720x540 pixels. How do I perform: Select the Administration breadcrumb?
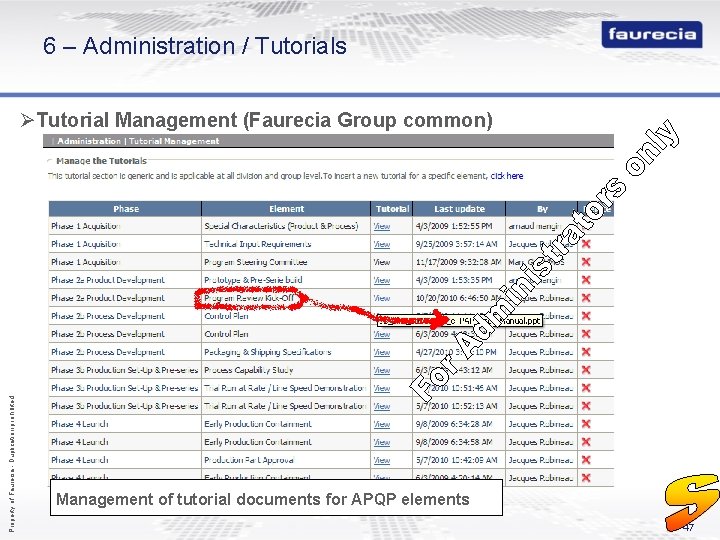pos(89,141)
